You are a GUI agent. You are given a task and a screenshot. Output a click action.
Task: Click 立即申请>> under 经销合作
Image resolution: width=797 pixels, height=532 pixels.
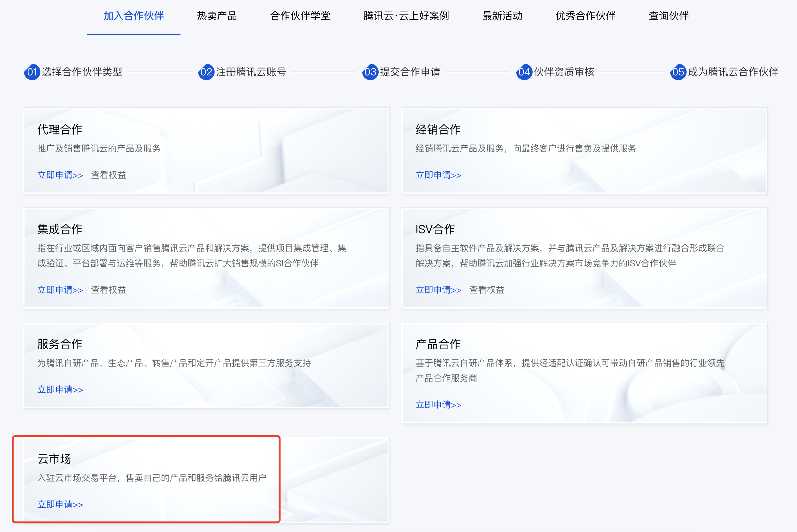click(438, 175)
